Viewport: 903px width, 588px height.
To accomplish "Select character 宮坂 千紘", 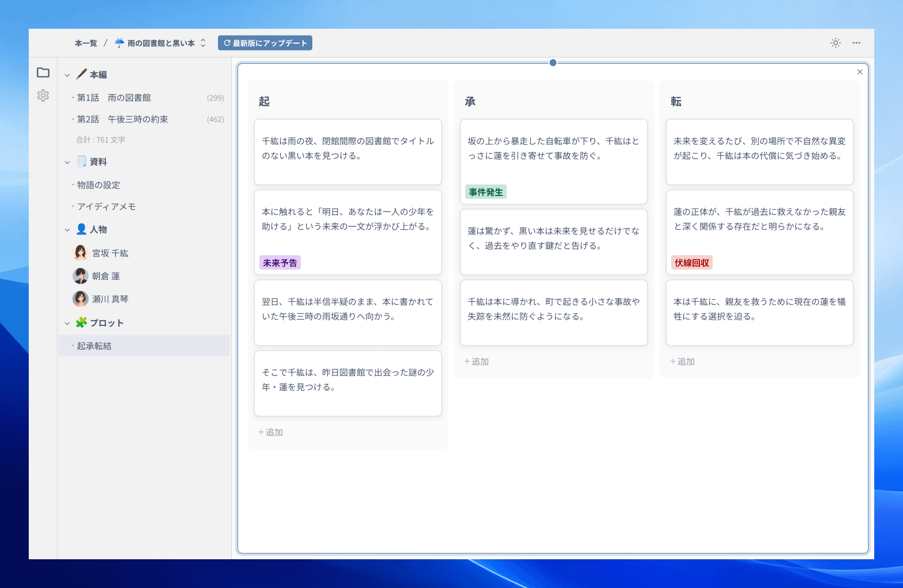I will (144, 253).
